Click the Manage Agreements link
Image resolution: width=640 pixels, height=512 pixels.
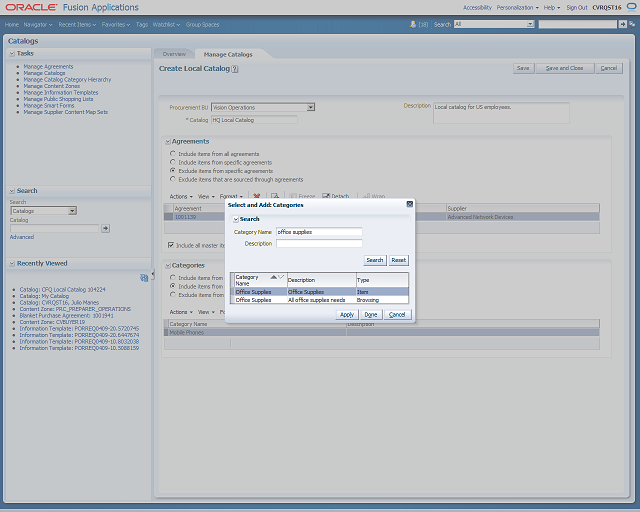pos(48,67)
